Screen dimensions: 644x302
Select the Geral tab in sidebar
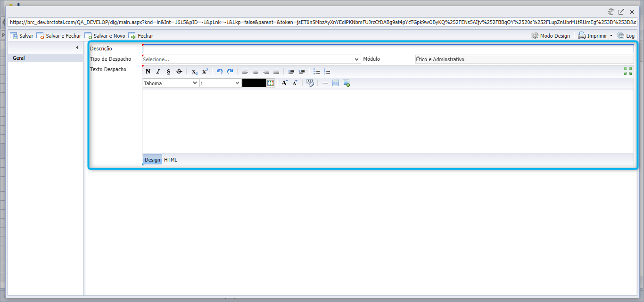click(46, 58)
